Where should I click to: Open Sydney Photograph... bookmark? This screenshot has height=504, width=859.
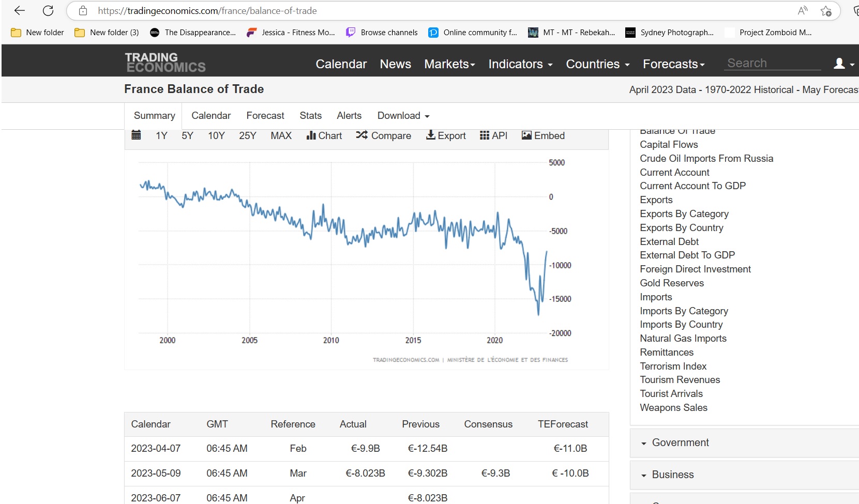(670, 32)
